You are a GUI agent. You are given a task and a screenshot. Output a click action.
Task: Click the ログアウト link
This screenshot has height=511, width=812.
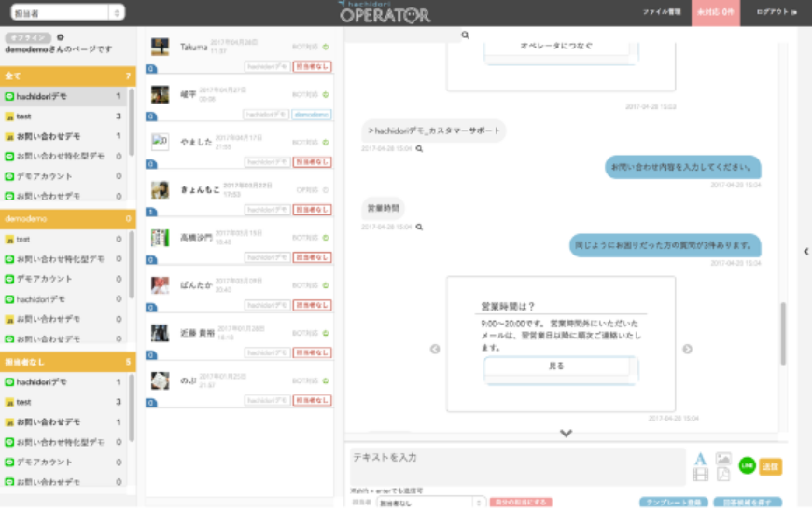[x=777, y=12]
